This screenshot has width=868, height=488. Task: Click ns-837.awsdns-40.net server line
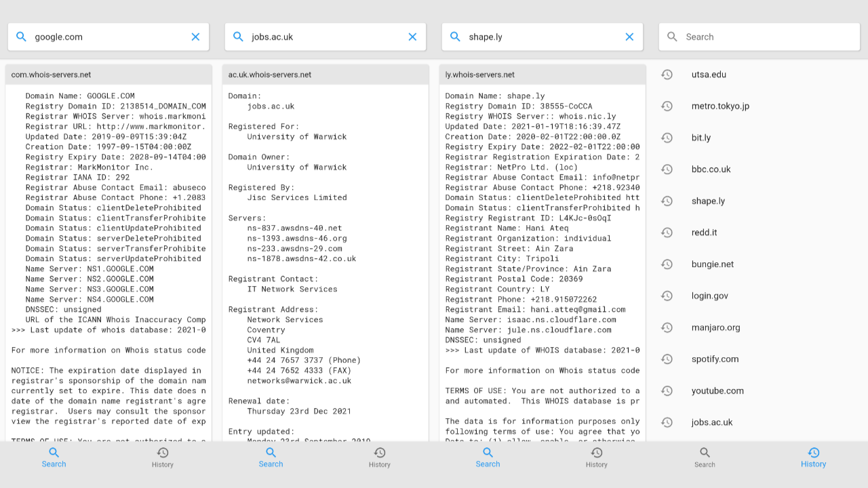click(294, 228)
